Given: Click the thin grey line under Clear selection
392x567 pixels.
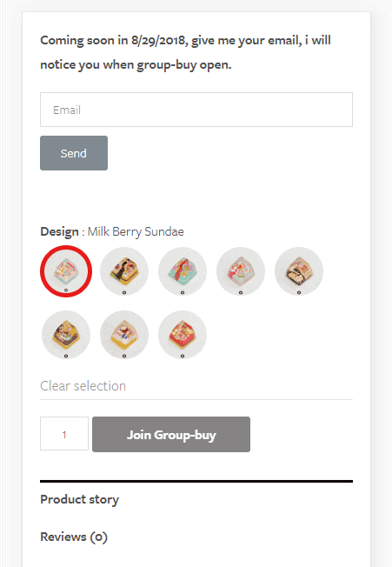Looking at the screenshot, I should (196, 399).
